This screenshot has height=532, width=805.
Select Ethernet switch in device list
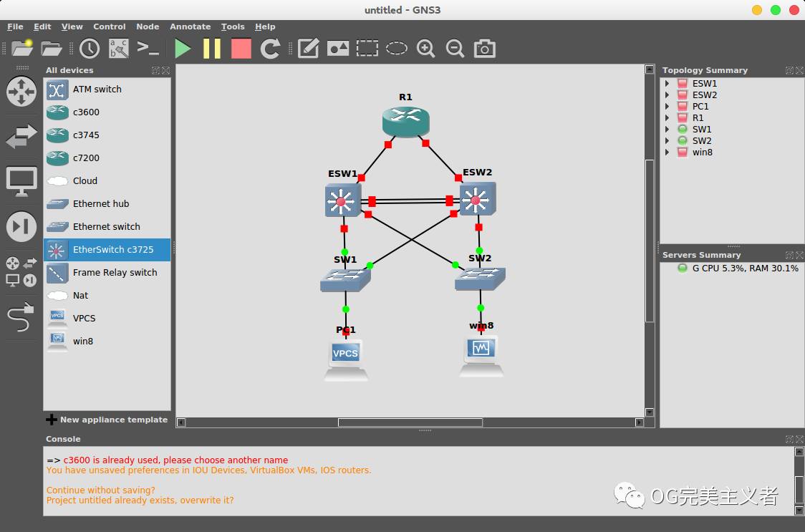107,226
